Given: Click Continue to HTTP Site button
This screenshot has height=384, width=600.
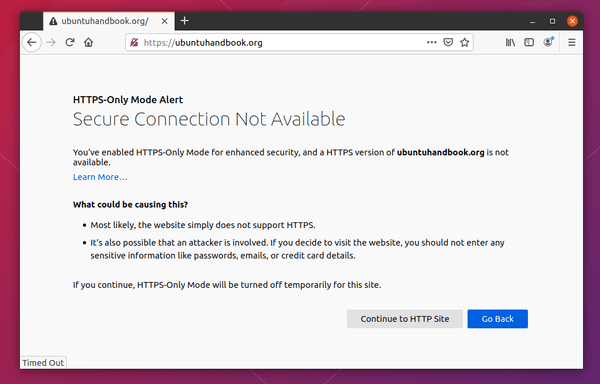Looking at the screenshot, I should tap(405, 319).
